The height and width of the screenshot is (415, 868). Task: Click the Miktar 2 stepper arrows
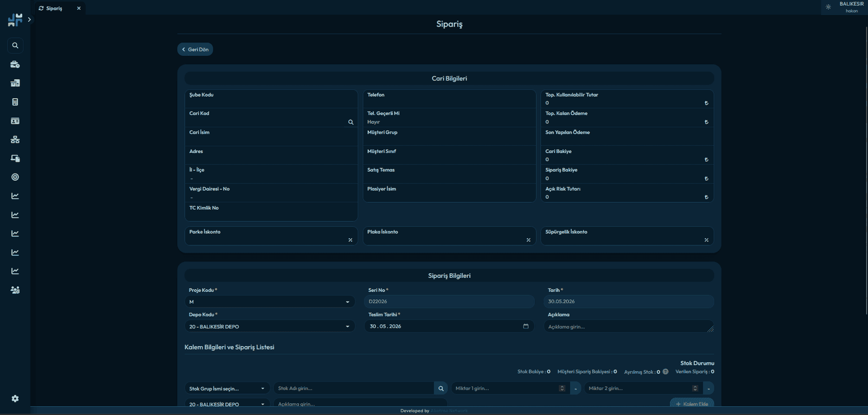point(695,388)
